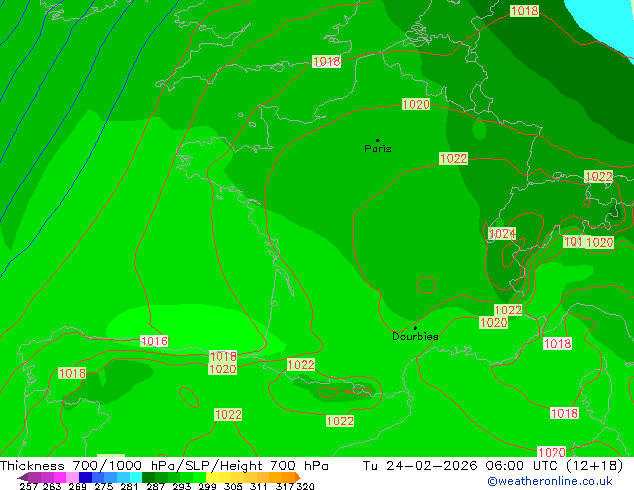Click the 'Thickness 700/1000 hPa/SLP/Height 700 hPa' title
The height and width of the screenshot is (490, 634).
[x=164, y=466]
